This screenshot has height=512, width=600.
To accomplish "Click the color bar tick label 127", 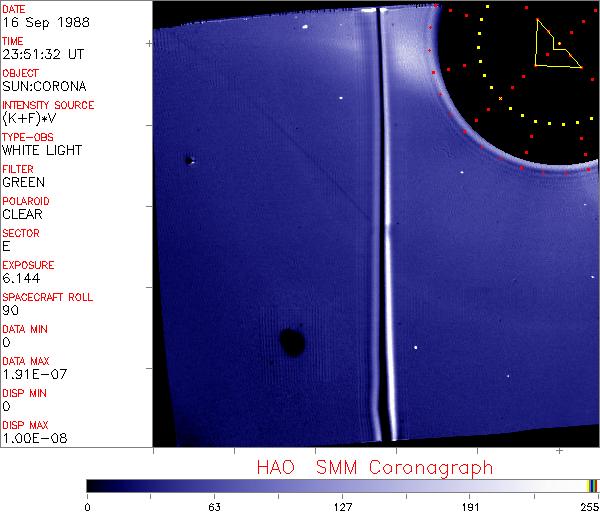I will pos(343,507).
